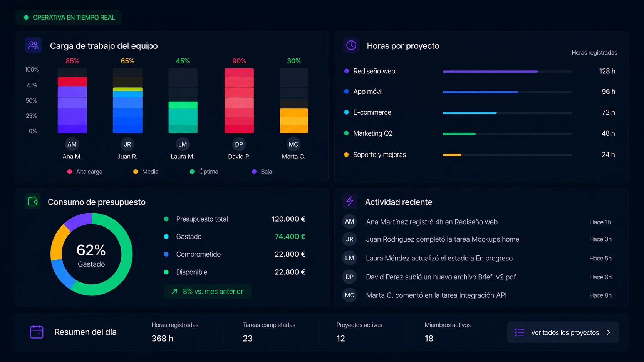Click the Tareas completadas 23 stat
The image size is (644, 362).
(269, 332)
